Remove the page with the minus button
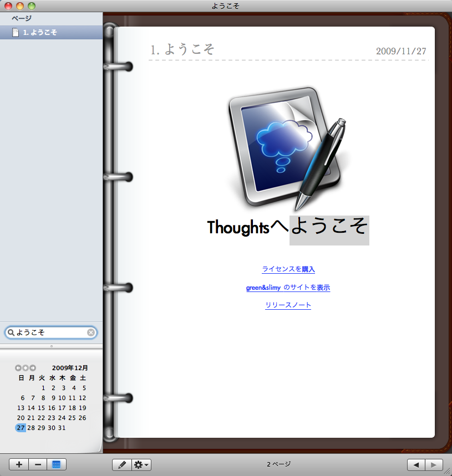 (x=38, y=464)
